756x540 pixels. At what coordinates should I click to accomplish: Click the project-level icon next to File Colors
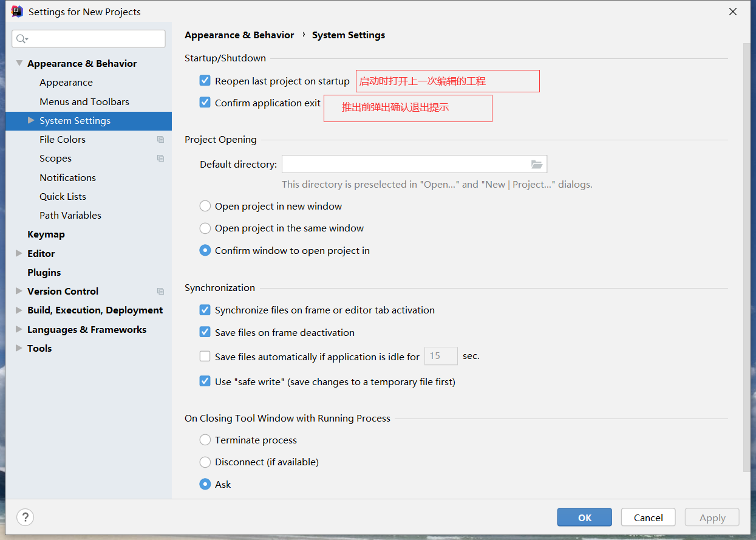pos(160,140)
